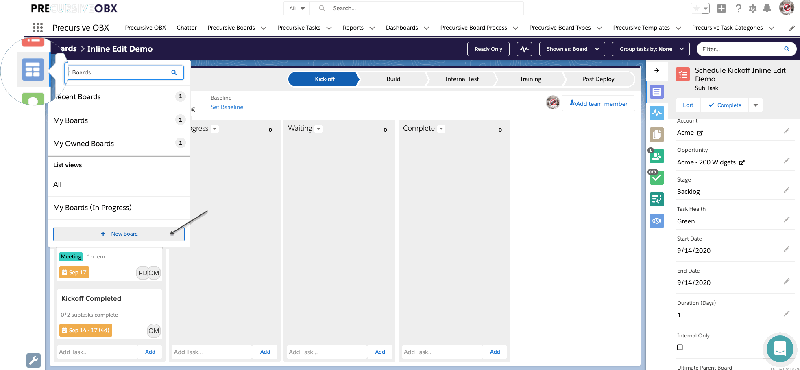Click the boards grid icon in sidebar
The image size is (800, 370).
point(33,69)
